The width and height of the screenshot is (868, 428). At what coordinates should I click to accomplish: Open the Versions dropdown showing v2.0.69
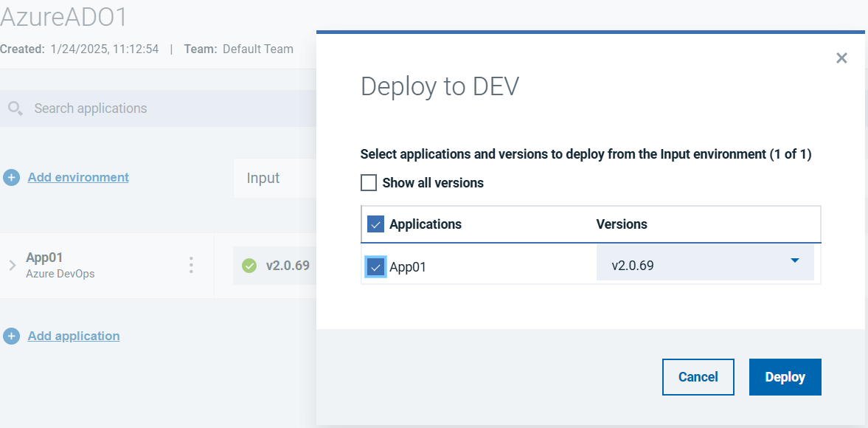click(x=704, y=263)
